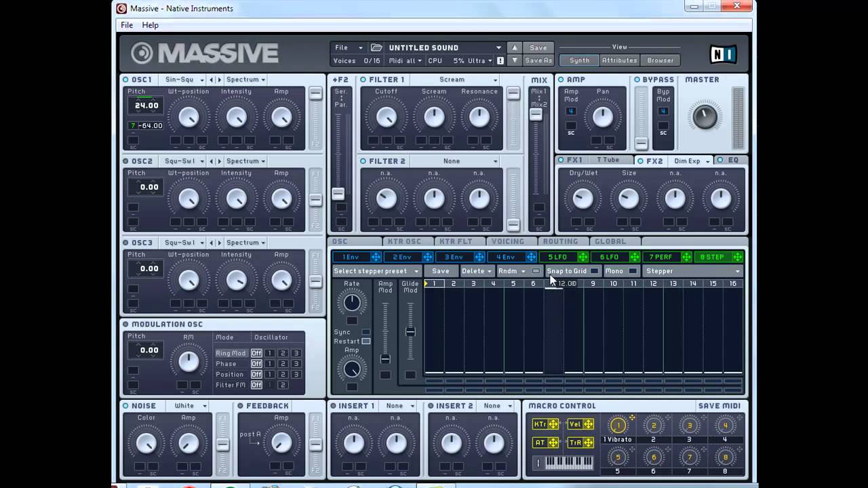Click the up arrow to load previous preset
The image size is (868, 488).
coord(515,47)
